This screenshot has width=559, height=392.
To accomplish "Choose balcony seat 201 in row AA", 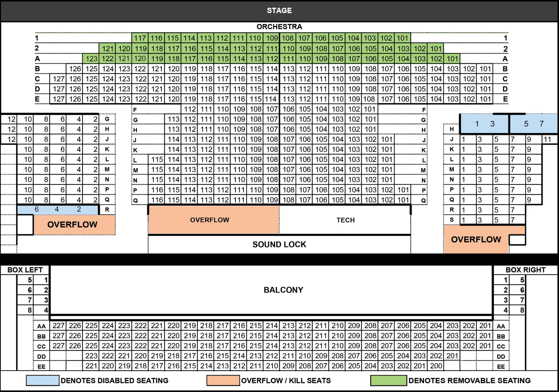I will tap(485, 325).
